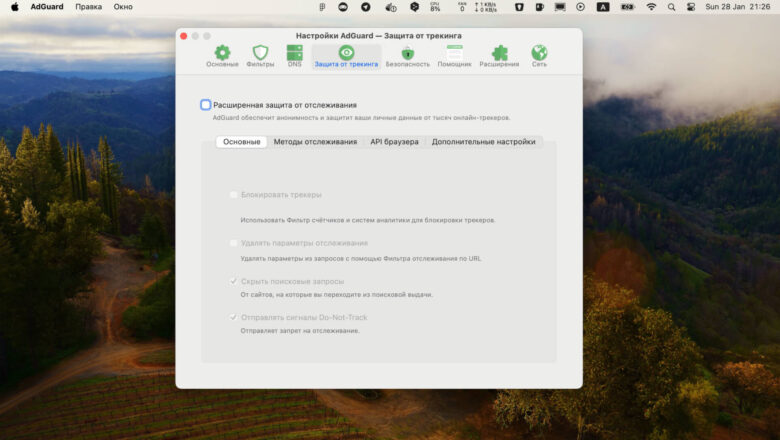780x440 pixels.
Task: Click the description text 'AdGuard обеспечит анонимность'
Action: pos(362,118)
